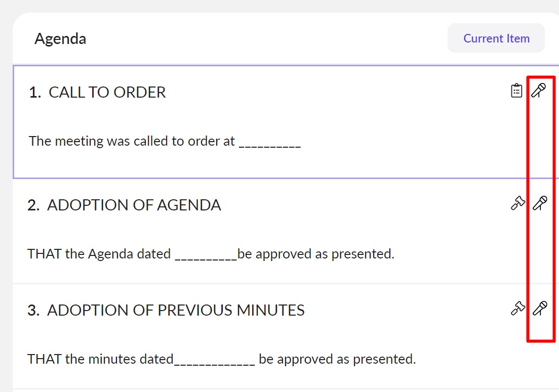
Task: Click the microphone icon for Adoption of Agenda
Action: click(x=540, y=203)
